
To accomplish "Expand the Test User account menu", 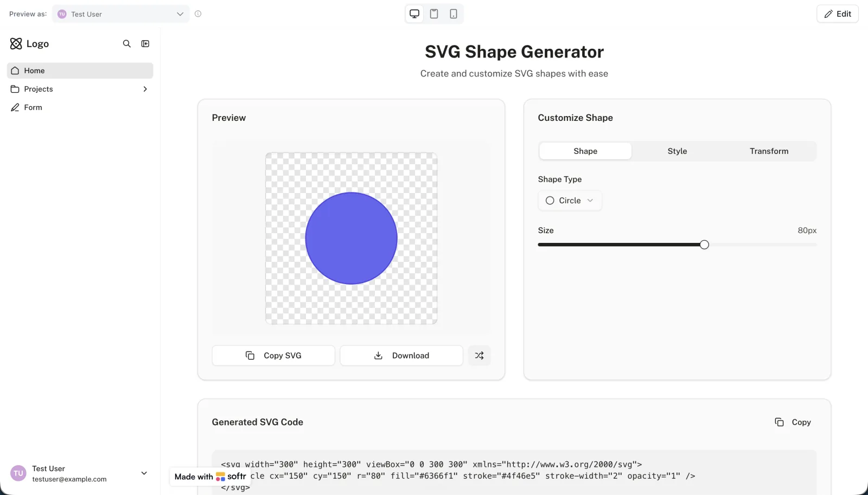I will [x=144, y=473].
